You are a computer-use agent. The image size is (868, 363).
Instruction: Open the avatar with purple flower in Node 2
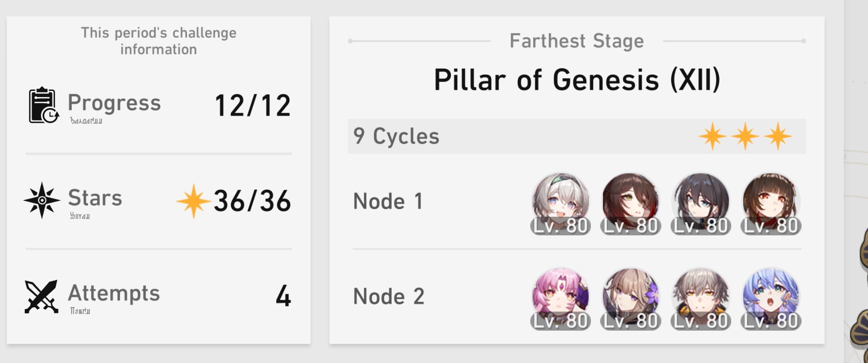pyautogui.click(x=630, y=297)
